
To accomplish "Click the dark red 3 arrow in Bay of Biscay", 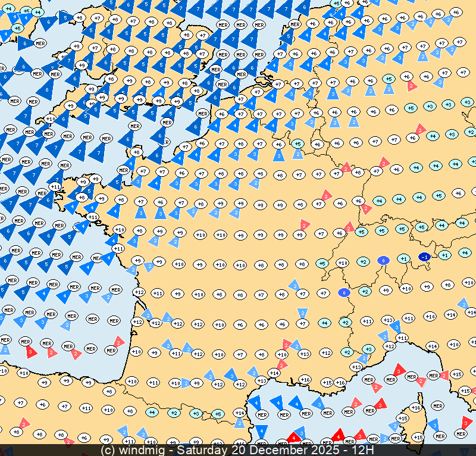I will [x=32, y=351].
